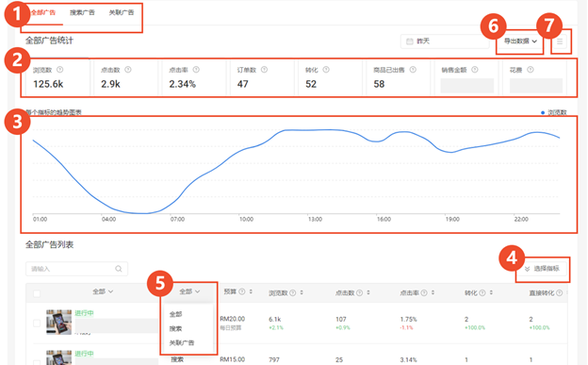Viewport: 588px width, 365px height.
Task: Select the 点击数 metric card
Action: tap(125, 77)
